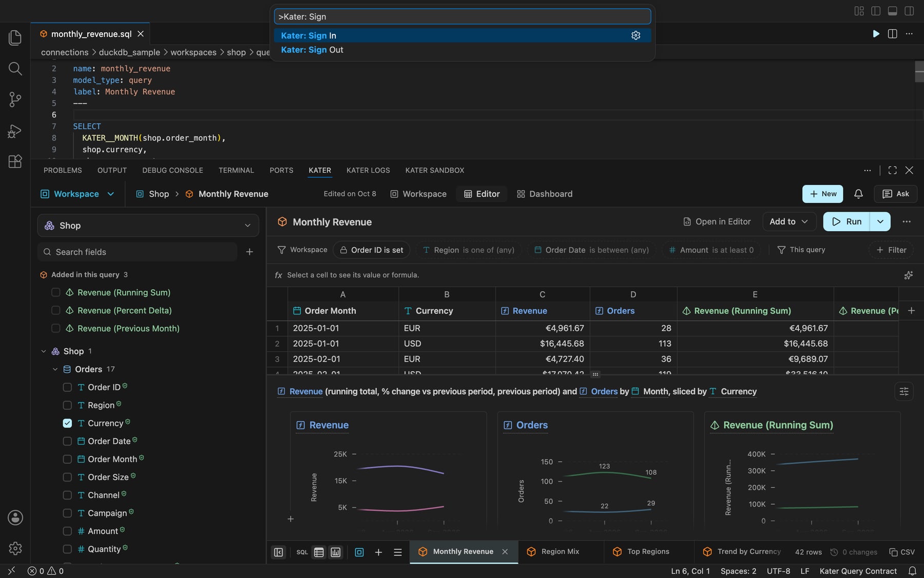Maximize the panel size
The height and width of the screenshot is (578, 924).
click(x=893, y=170)
